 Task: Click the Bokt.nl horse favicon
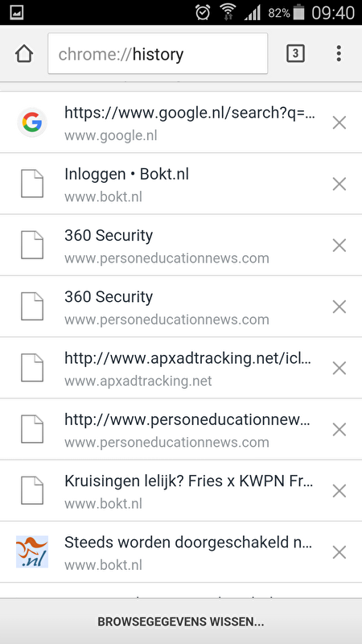point(32,552)
